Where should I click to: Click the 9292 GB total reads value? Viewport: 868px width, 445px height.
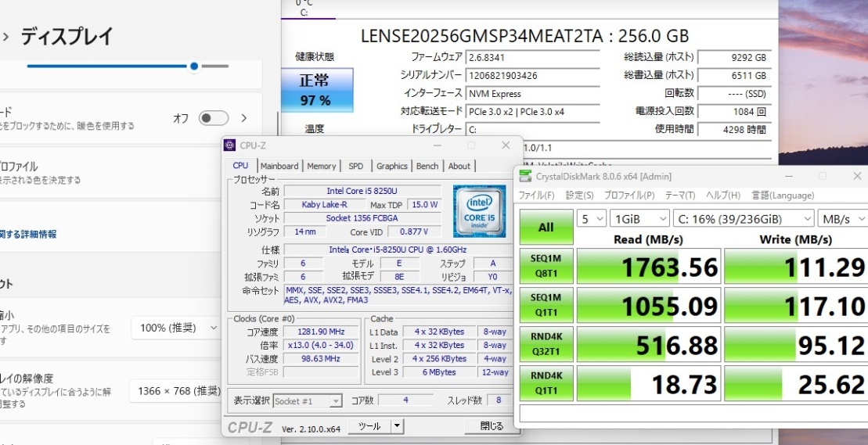pos(734,58)
